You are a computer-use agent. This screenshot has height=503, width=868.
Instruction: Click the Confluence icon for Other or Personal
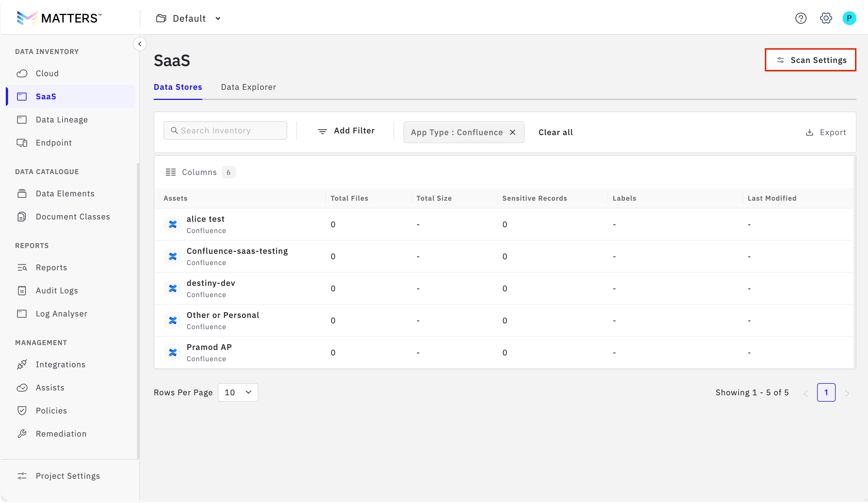click(x=173, y=321)
